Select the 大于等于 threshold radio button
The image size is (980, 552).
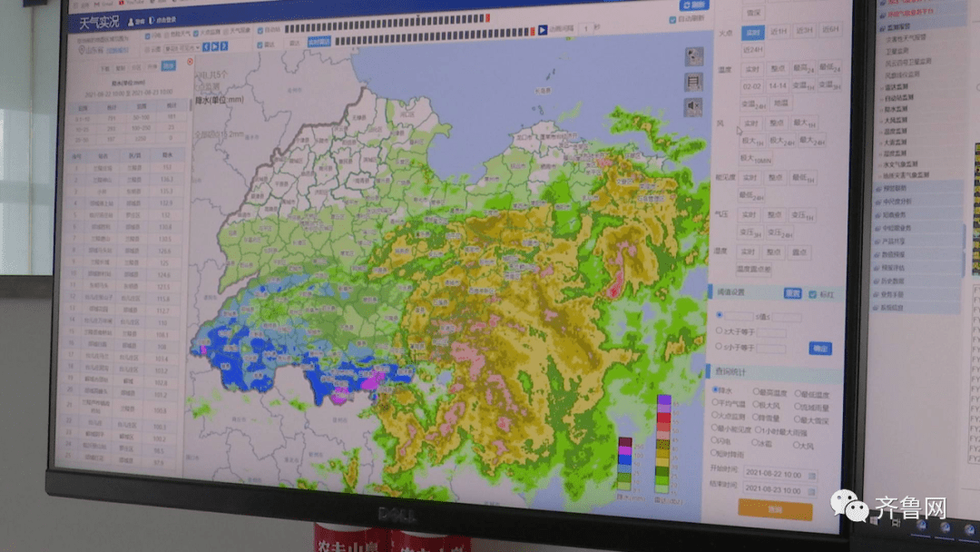tap(719, 330)
